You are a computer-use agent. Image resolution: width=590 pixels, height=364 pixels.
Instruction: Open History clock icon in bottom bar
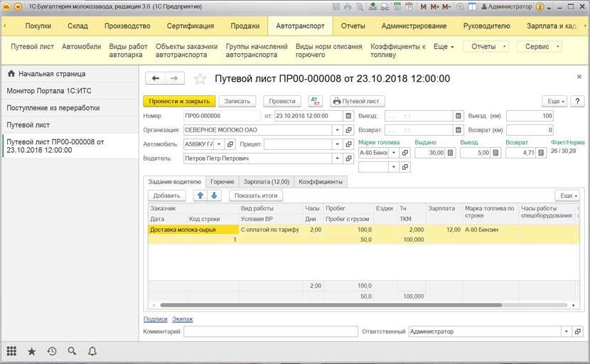click(x=52, y=351)
